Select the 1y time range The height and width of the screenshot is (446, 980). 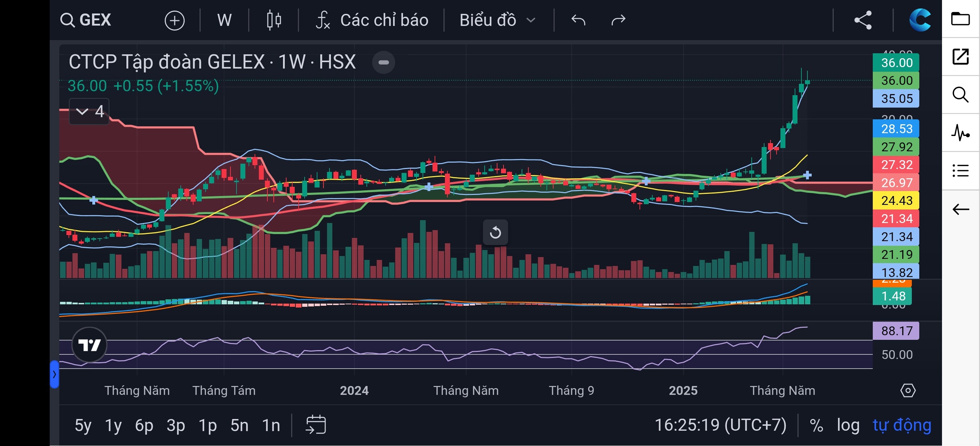[x=113, y=425]
